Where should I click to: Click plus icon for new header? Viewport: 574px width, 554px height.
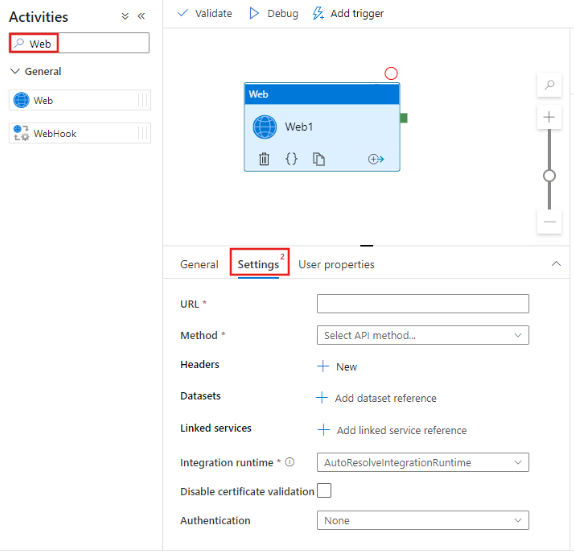pyautogui.click(x=323, y=366)
